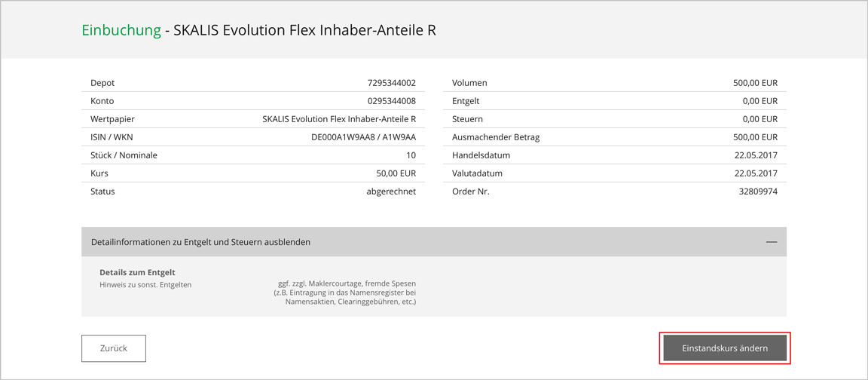Click the Status row label
Image resolution: width=868 pixels, height=380 pixels.
click(x=102, y=192)
